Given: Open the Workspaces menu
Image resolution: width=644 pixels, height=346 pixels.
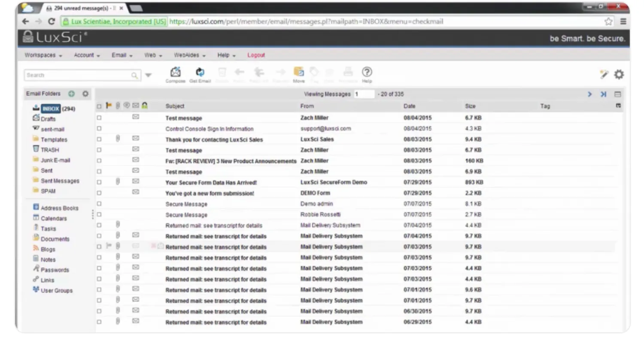Looking at the screenshot, I should click(x=43, y=55).
